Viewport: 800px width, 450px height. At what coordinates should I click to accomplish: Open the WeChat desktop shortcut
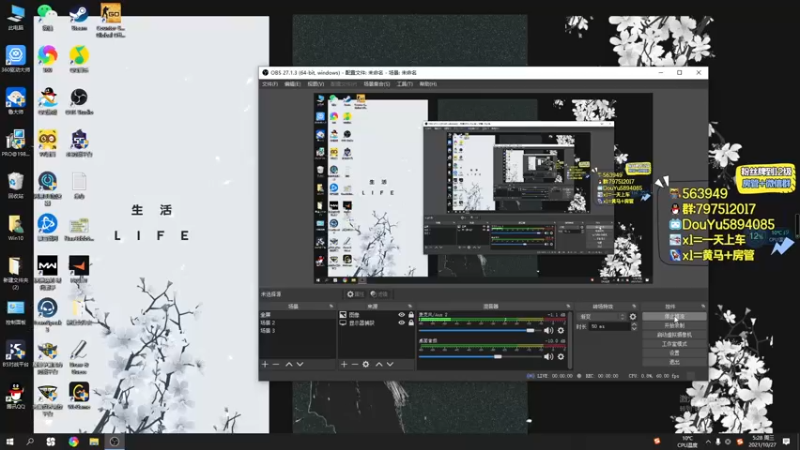[x=47, y=18]
